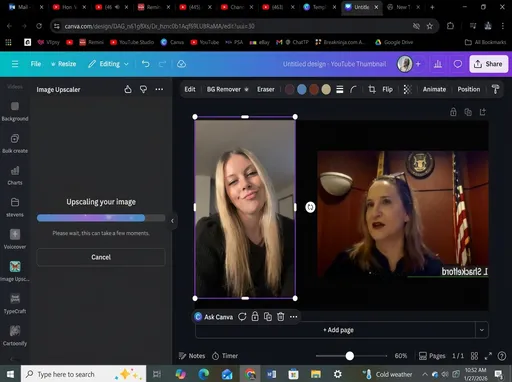Collapse the side panel with the arrow handle

[172, 221]
